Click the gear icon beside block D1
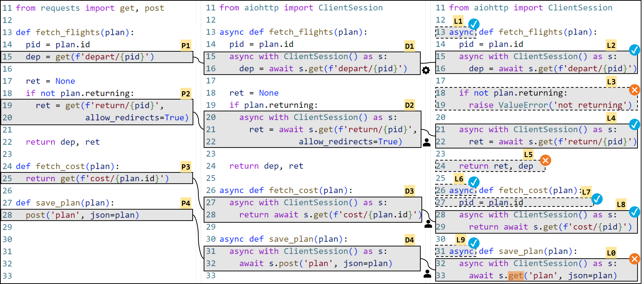644x284 pixels. pos(426,70)
